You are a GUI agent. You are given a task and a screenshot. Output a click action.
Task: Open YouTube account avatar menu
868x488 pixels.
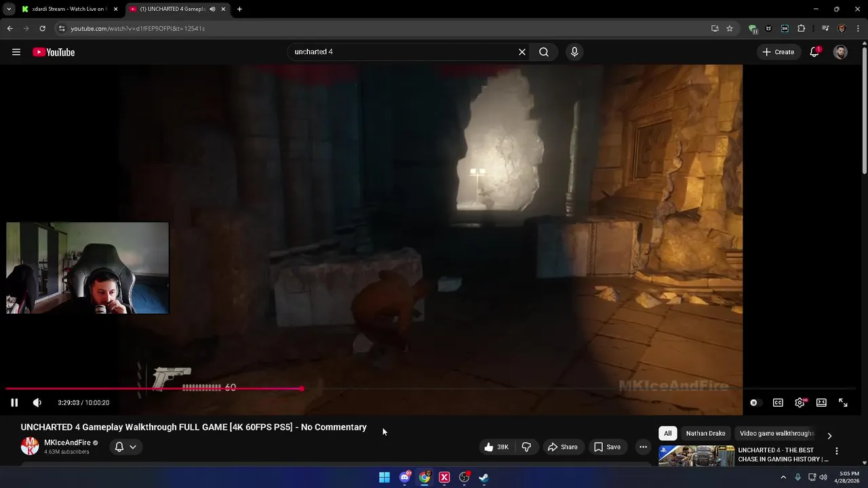click(x=840, y=52)
